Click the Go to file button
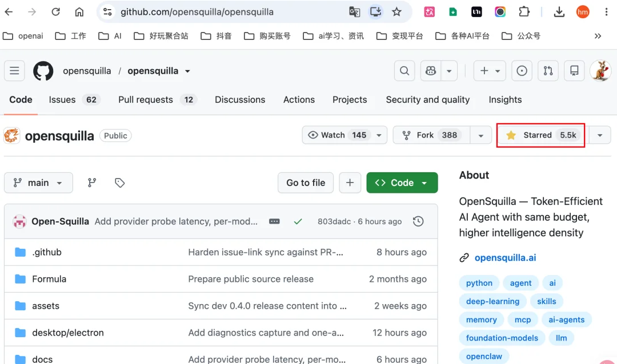Screen dimensions: 617x364 coord(306,183)
